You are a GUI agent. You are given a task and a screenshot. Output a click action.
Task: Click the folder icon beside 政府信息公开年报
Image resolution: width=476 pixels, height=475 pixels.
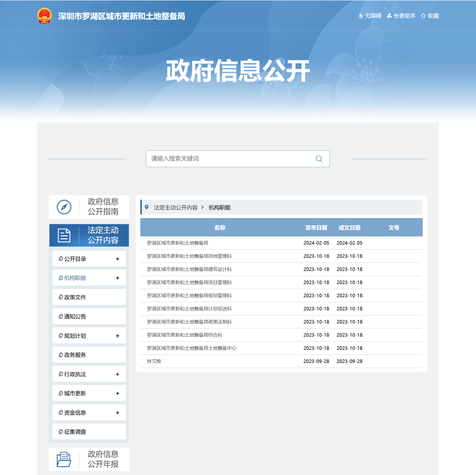[64, 459]
